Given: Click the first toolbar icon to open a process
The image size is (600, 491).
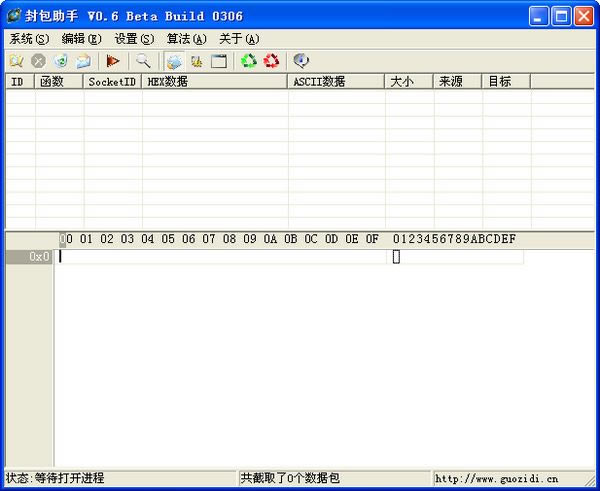Looking at the screenshot, I should [16, 61].
